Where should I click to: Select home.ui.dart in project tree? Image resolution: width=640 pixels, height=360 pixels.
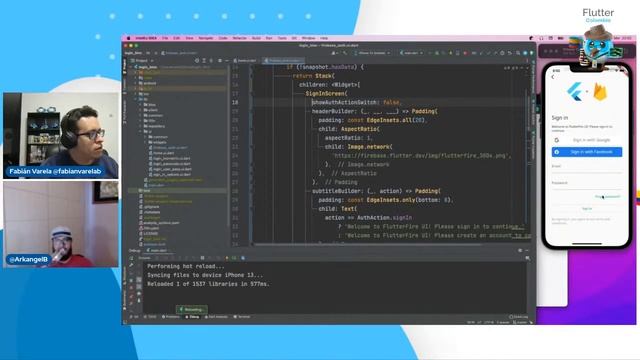pos(163,153)
